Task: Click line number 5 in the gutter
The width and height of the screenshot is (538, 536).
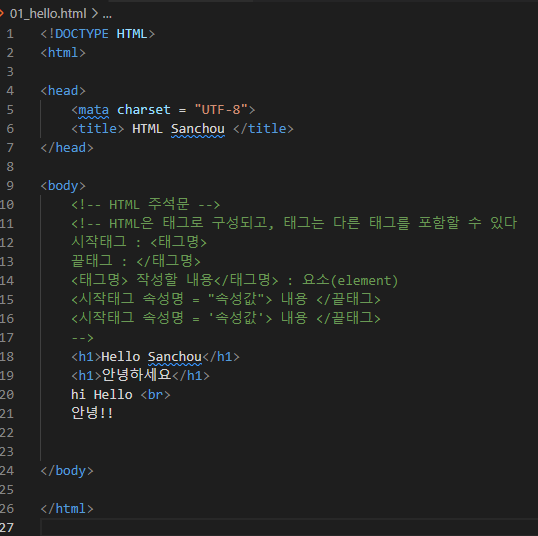Action: point(10,110)
